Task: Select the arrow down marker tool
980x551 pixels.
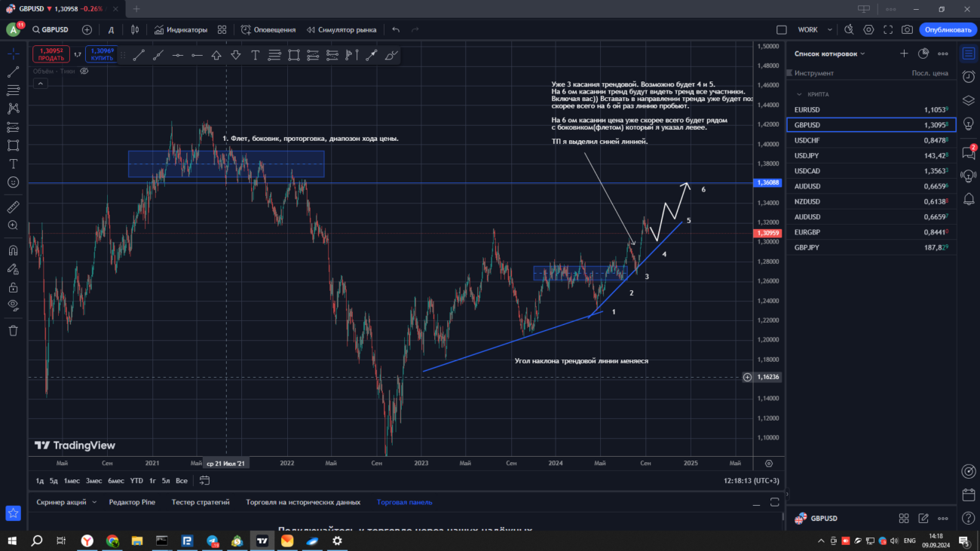Action: click(x=236, y=55)
